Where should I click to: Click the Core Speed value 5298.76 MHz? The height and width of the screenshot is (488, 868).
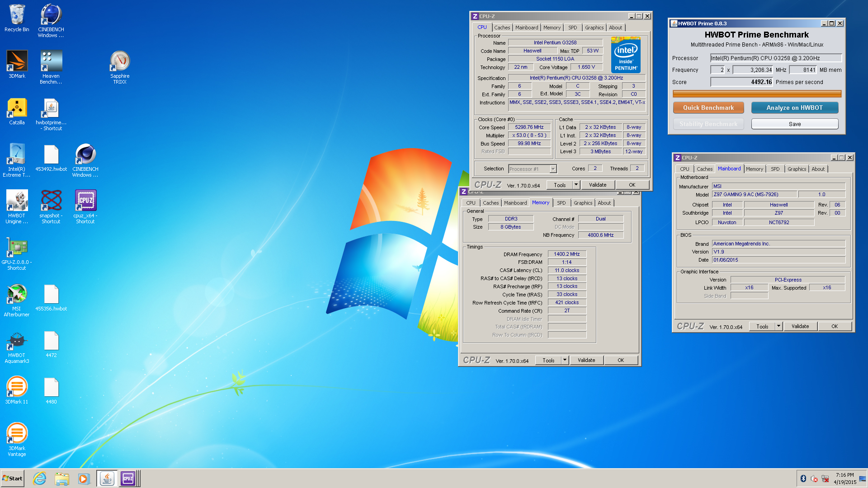click(x=529, y=127)
